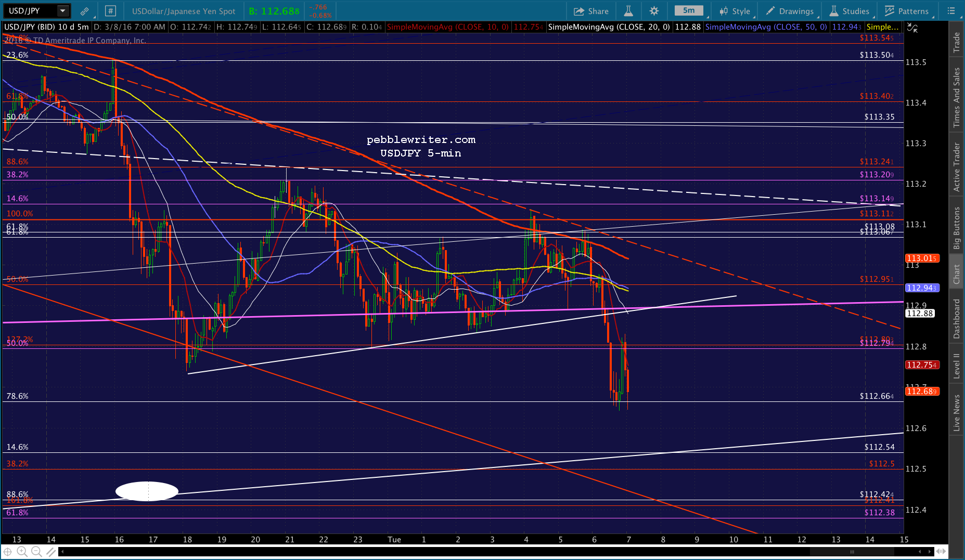
Task: Open chart settings gear icon
Action: (654, 11)
